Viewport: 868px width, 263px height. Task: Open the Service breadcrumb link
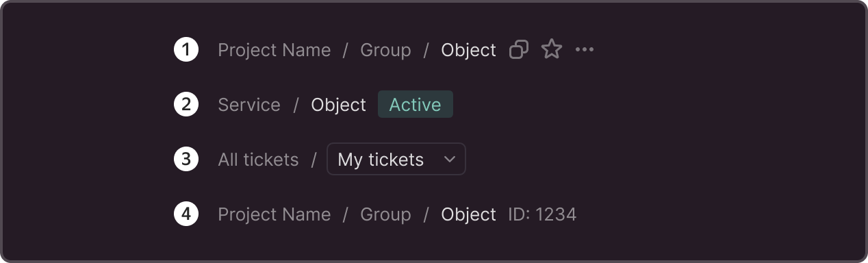(249, 105)
